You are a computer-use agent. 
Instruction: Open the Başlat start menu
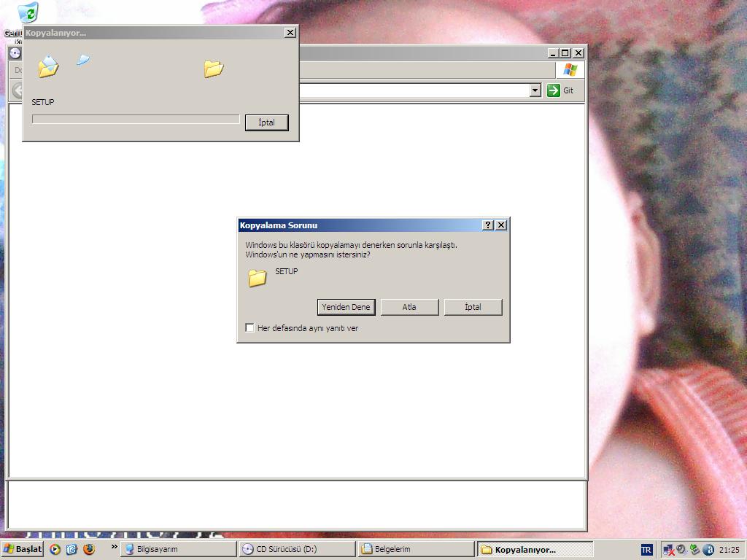pyautogui.click(x=23, y=549)
